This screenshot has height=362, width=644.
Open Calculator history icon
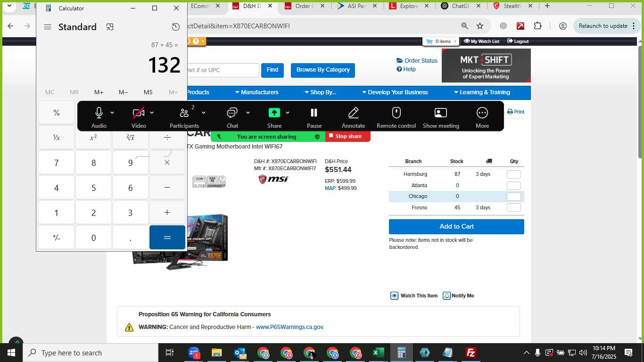pos(176,27)
